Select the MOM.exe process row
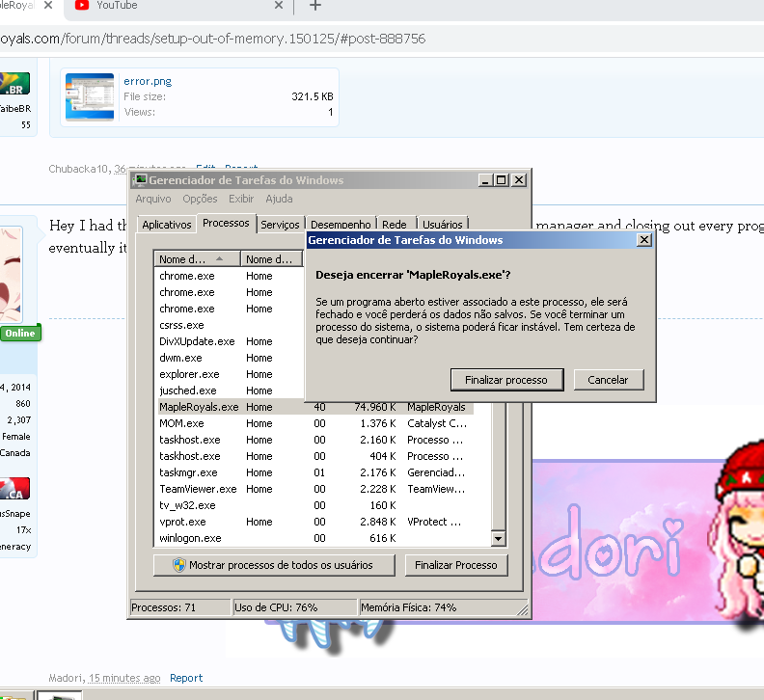764x700 pixels. [x=315, y=423]
